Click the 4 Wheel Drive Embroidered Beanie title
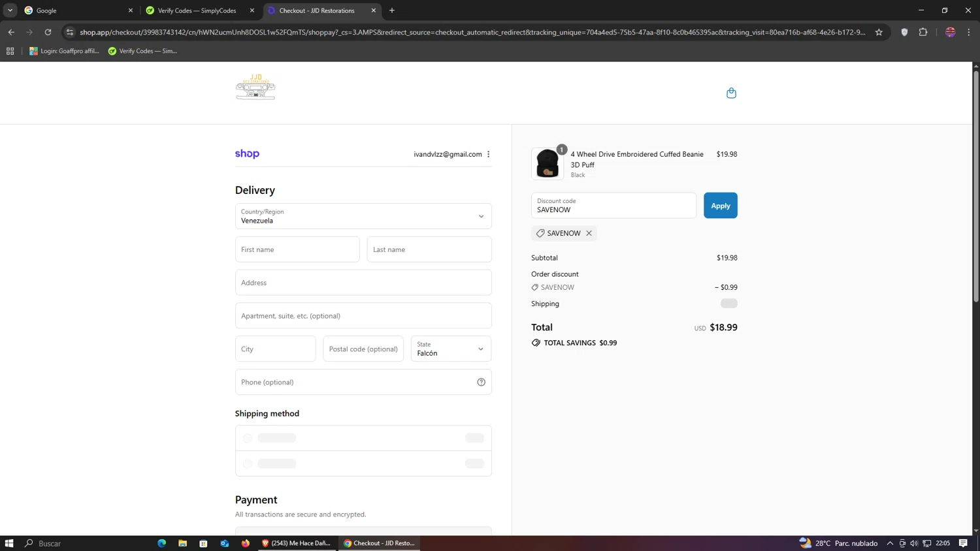The width and height of the screenshot is (980, 551). click(x=637, y=159)
